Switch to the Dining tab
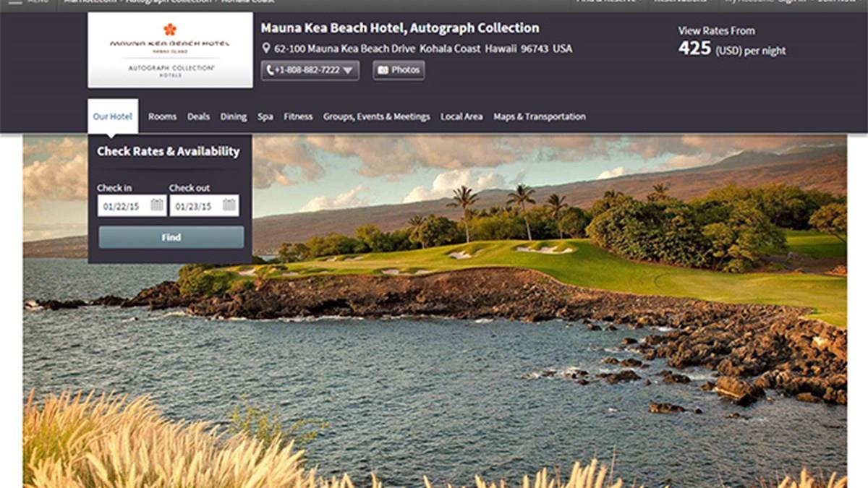The height and width of the screenshot is (488, 868). click(x=234, y=116)
